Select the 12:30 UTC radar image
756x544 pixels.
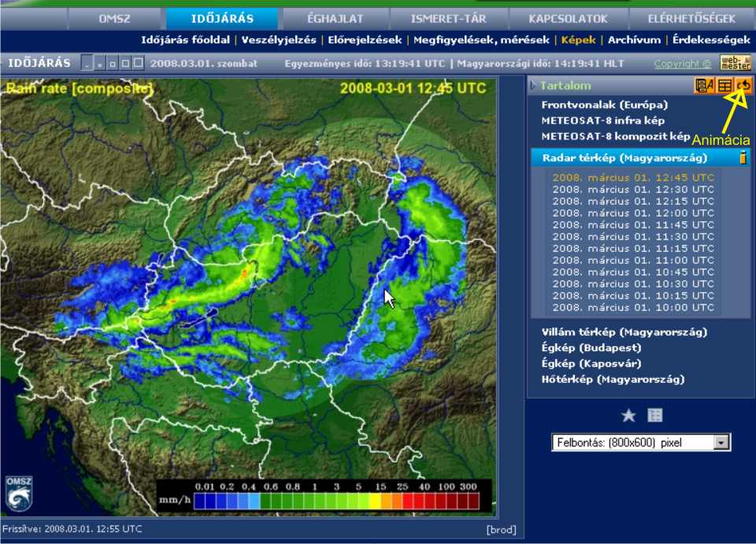[x=633, y=189]
